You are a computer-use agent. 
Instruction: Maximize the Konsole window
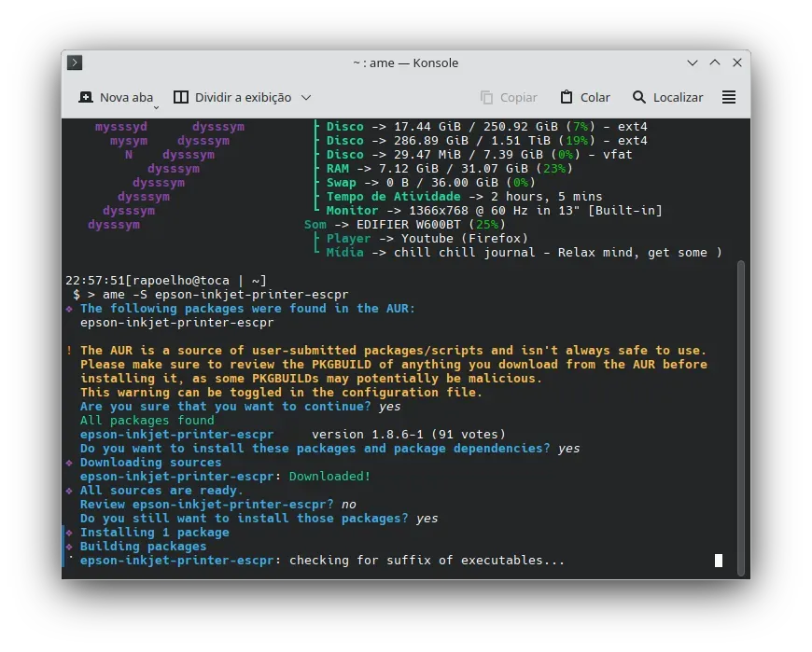click(715, 62)
